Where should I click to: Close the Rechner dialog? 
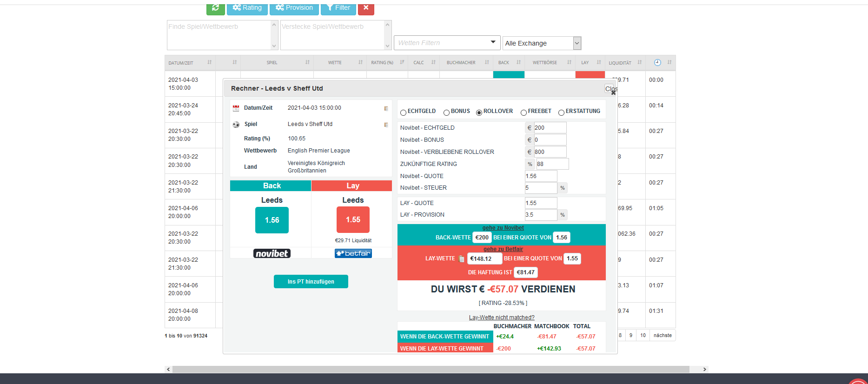[x=610, y=89]
